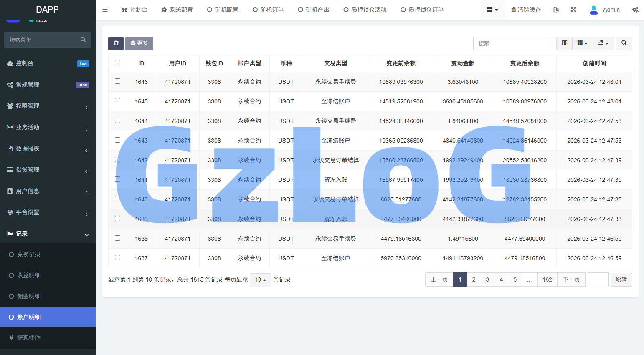Switch to the 矿机订单 tab
Viewport: 644px width, 355px height.
point(268,9)
